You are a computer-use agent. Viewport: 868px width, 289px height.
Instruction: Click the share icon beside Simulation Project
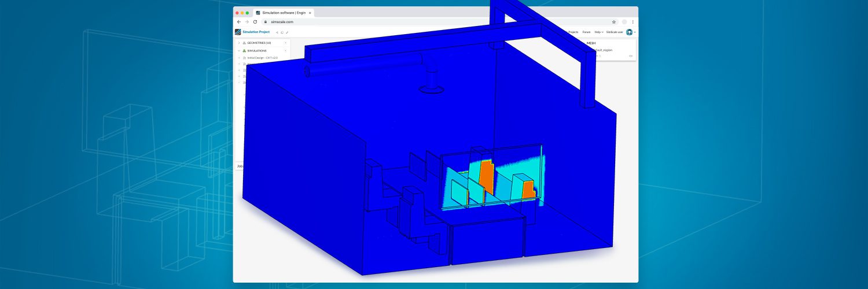[277, 32]
